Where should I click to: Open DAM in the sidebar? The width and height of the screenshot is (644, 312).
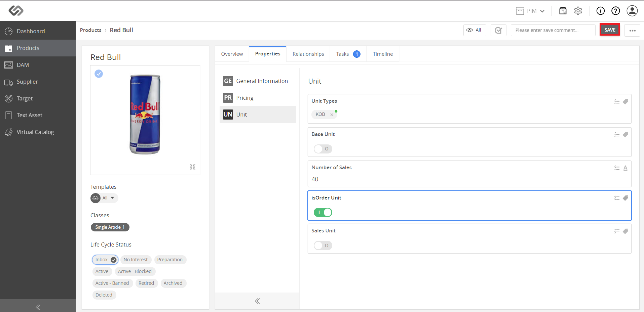pyautogui.click(x=38, y=65)
